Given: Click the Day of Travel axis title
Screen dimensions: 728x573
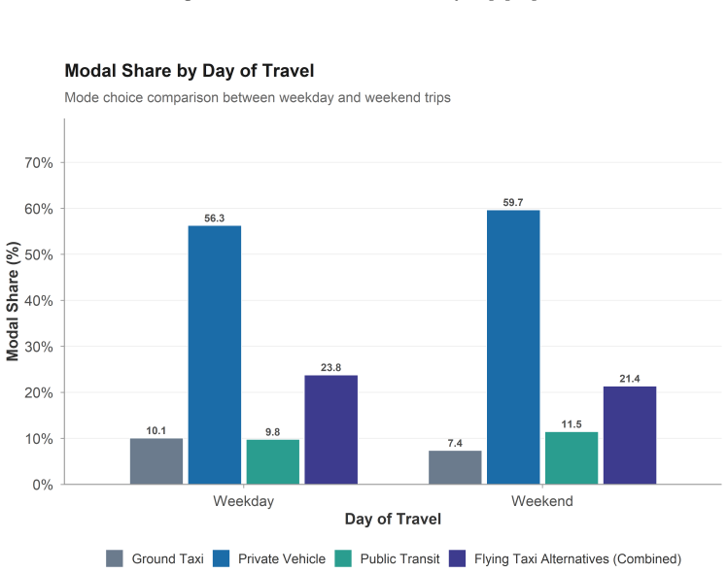Looking at the screenshot, I should (393, 519).
